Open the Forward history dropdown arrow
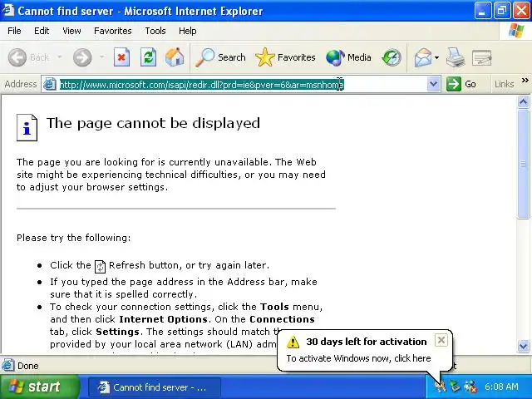 click(x=101, y=57)
